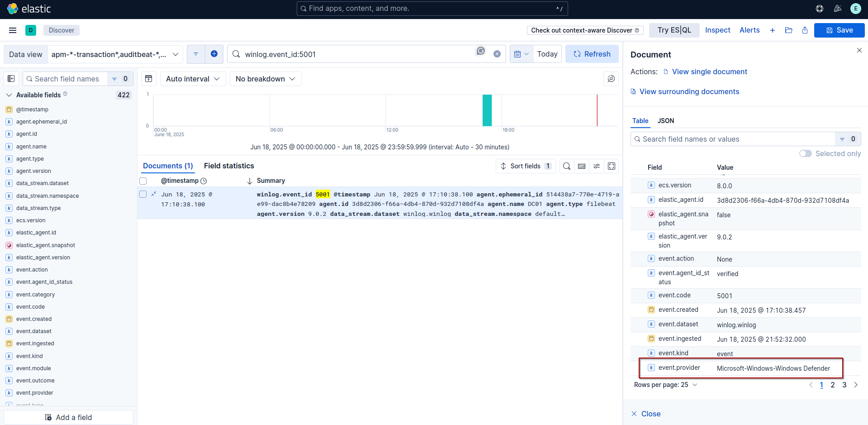Image resolution: width=868 pixels, height=425 pixels.
Task: Collapse the Available fields section
Action: [9, 95]
